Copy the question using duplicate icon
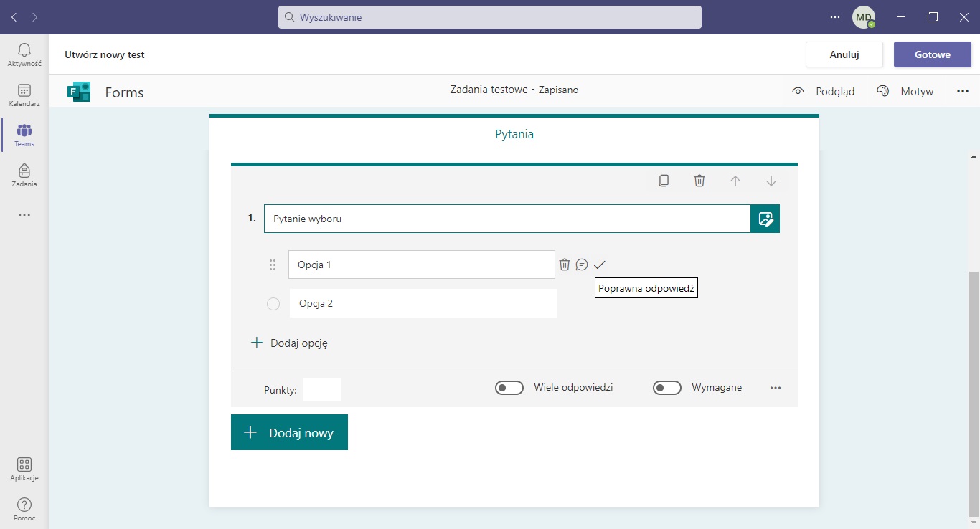980x529 pixels. [664, 181]
